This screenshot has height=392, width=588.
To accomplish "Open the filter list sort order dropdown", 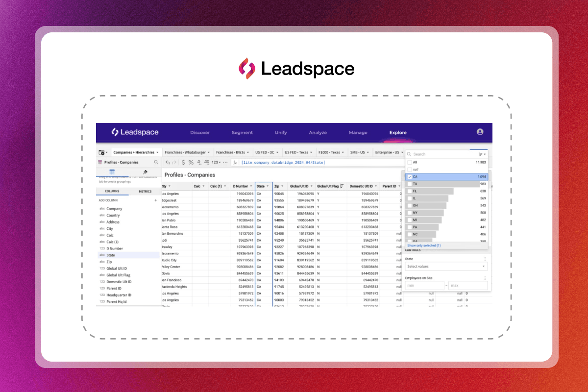I will 482,154.
